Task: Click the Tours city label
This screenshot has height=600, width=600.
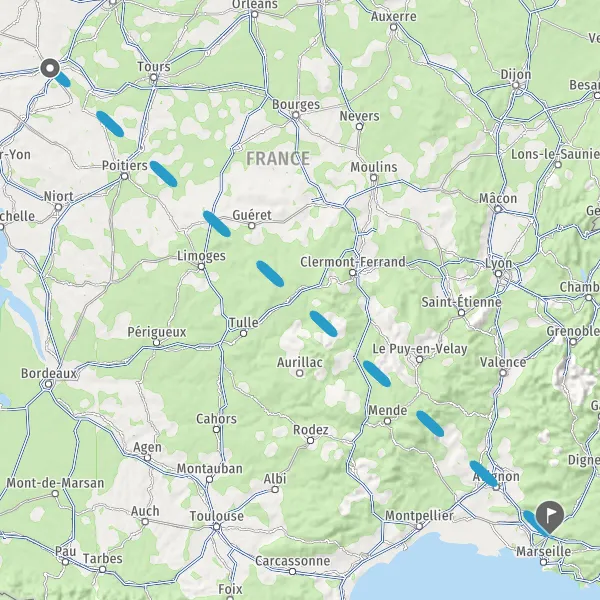Action: pyautogui.click(x=154, y=67)
